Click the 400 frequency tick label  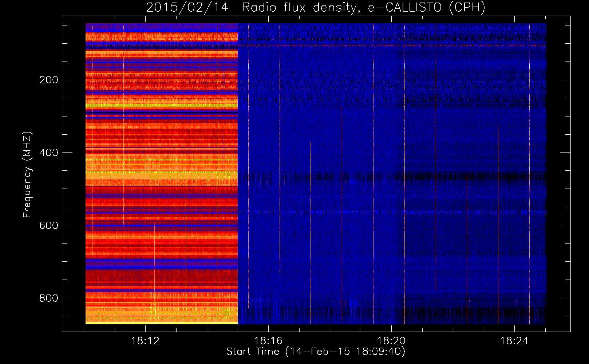click(49, 153)
